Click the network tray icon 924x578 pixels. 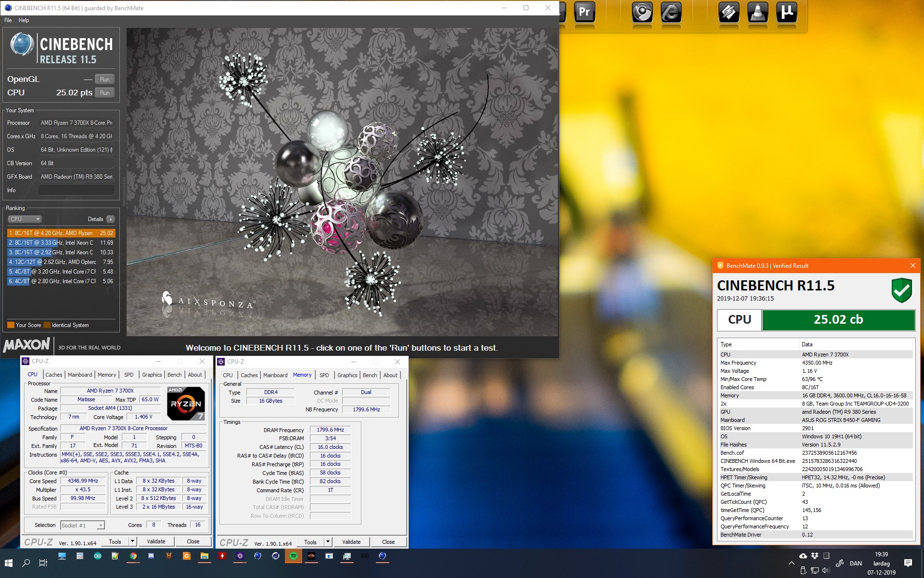814,570
